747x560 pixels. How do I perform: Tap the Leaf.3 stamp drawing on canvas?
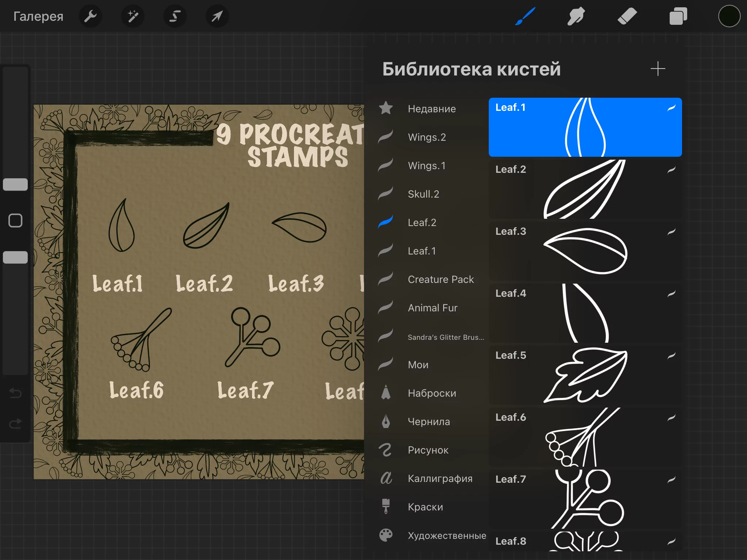coord(299,227)
